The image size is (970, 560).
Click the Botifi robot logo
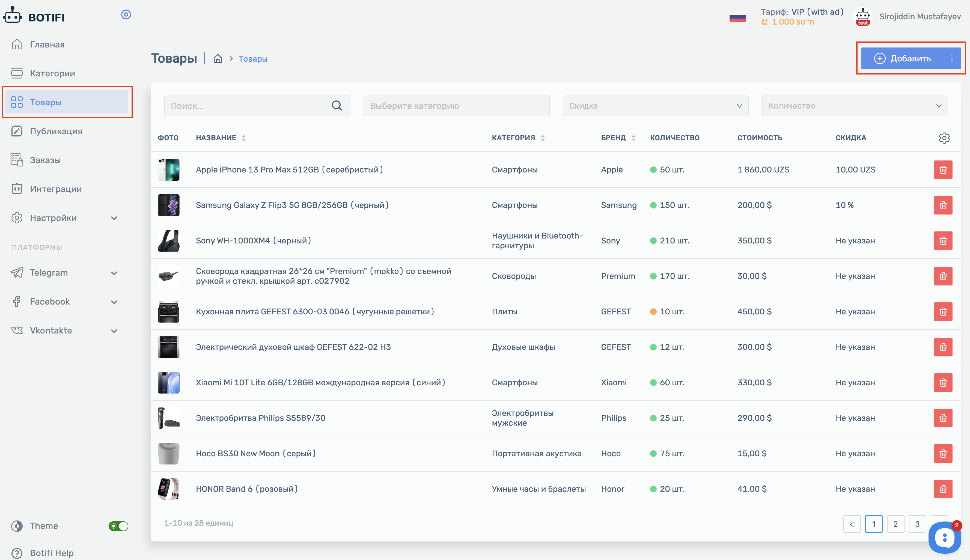pos(13,15)
